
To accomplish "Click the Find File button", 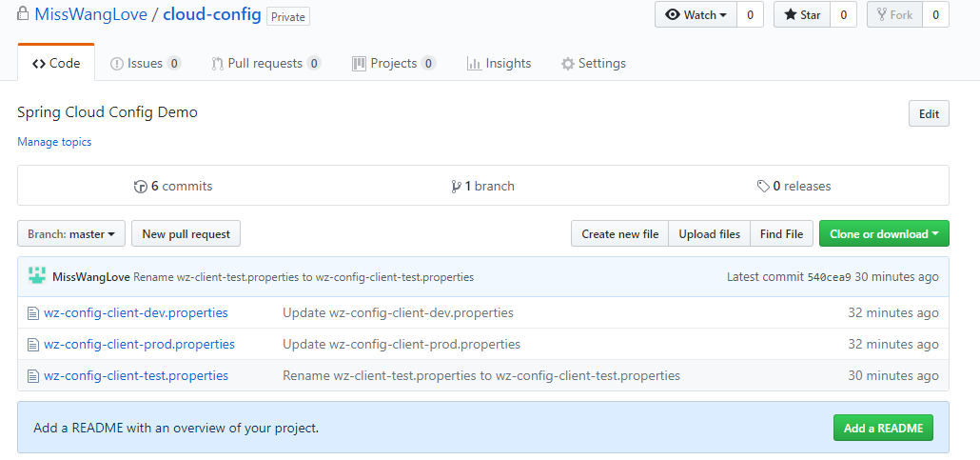I will coord(781,234).
